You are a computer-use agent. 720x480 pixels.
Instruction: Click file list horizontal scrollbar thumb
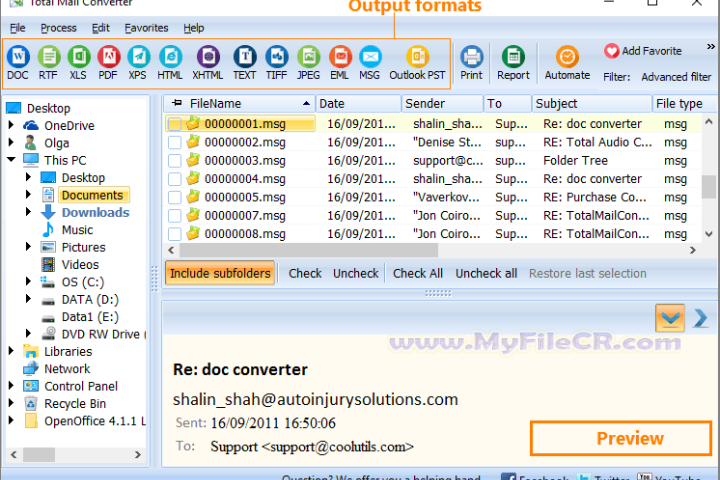tap(309, 250)
